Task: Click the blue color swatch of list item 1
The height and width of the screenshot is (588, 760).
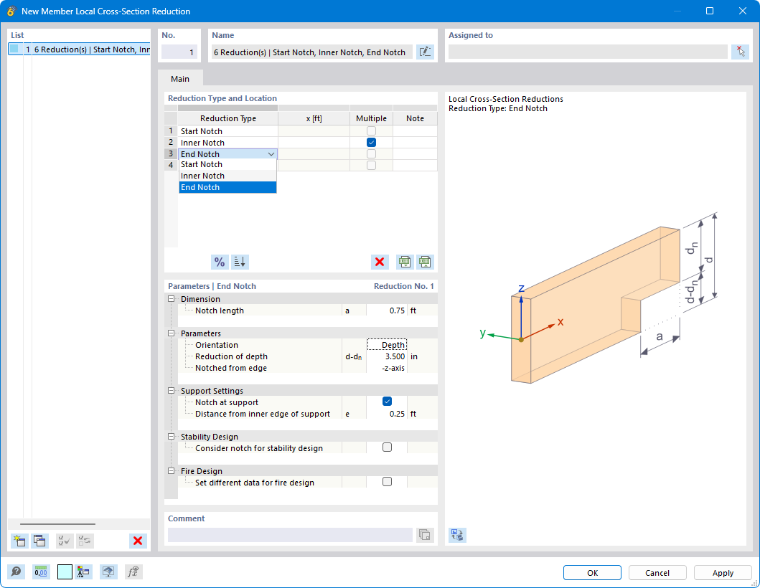Action: pos(14,49)
